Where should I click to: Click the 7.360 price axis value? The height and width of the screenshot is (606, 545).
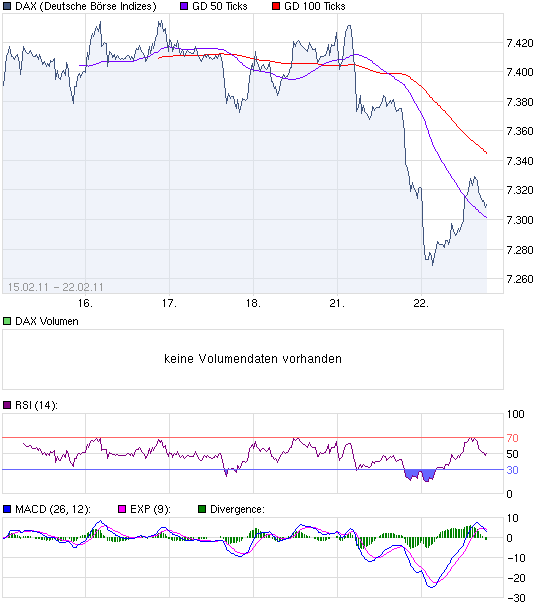click(520, 131)
